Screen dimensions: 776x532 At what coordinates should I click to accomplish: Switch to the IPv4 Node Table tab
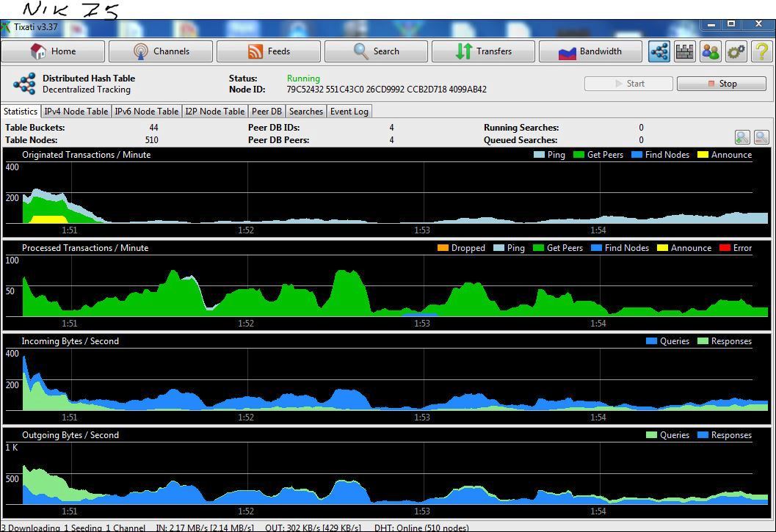coord(76,112)
